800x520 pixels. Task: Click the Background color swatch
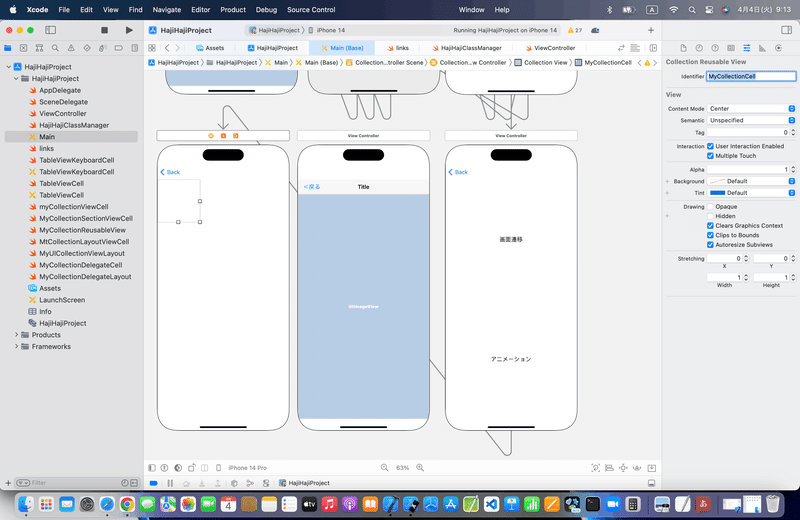click(717, 181)
